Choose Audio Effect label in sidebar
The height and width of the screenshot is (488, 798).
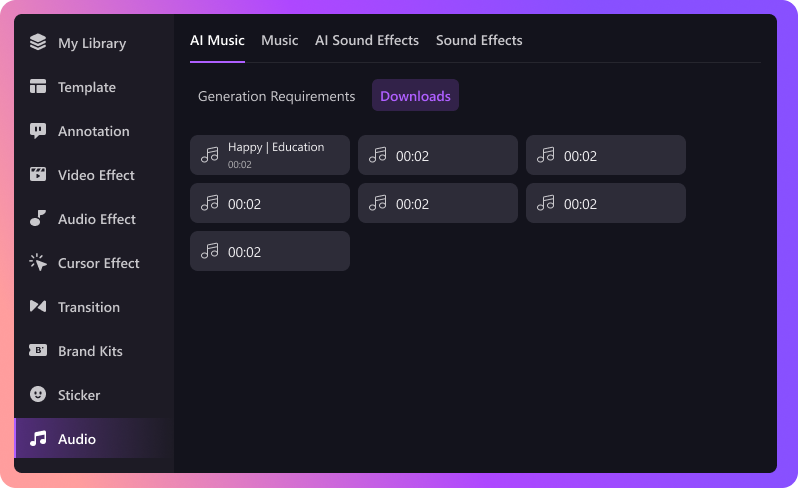[97, 219]
